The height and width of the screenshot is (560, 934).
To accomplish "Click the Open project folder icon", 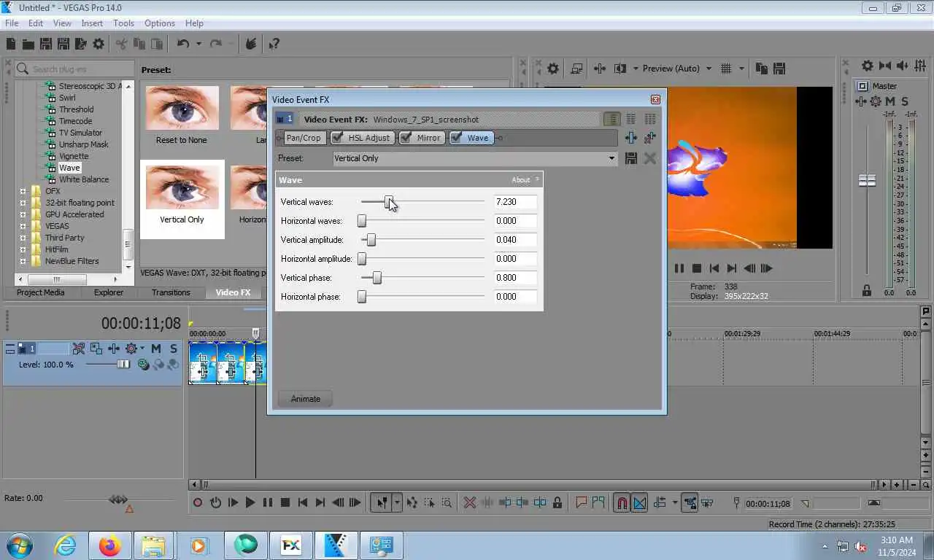I will click(28, 44).
